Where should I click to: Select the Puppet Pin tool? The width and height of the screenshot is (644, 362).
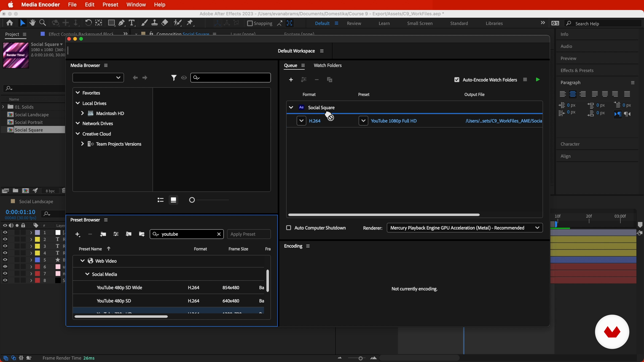click(x=190, y=23)
